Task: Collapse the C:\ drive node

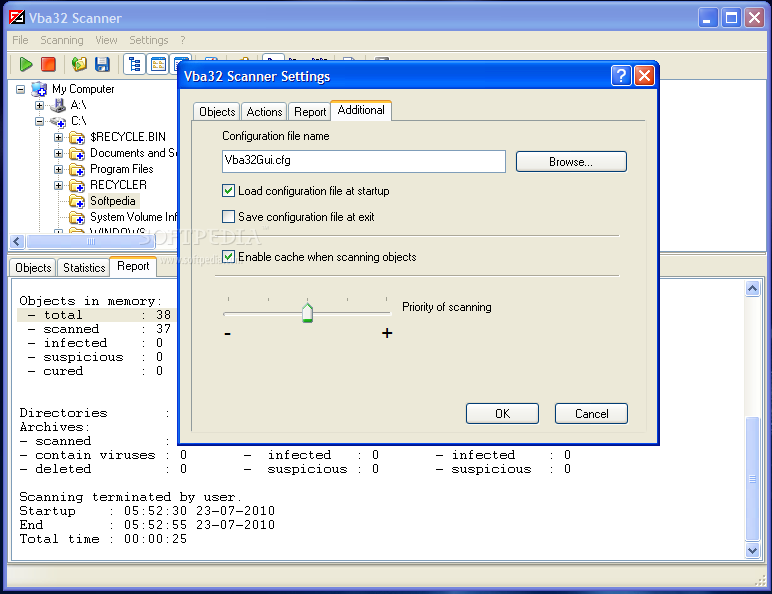Action: click(x=39, y=121)
